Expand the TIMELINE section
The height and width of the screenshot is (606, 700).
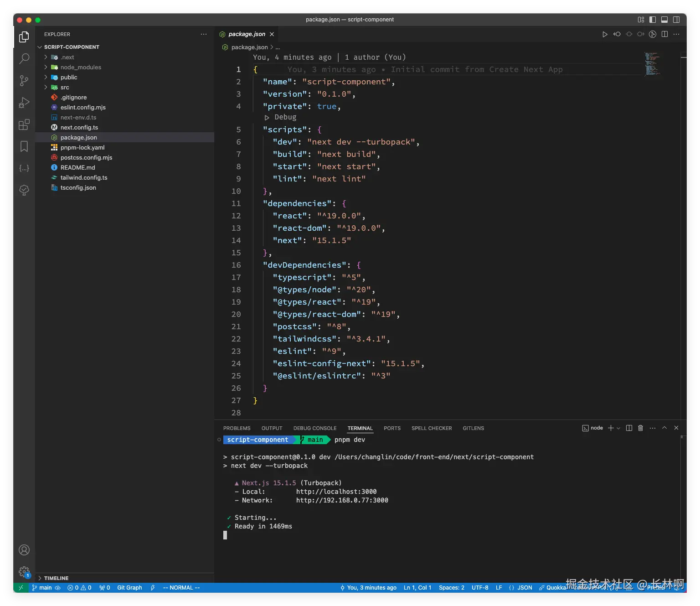pos(56,578)
